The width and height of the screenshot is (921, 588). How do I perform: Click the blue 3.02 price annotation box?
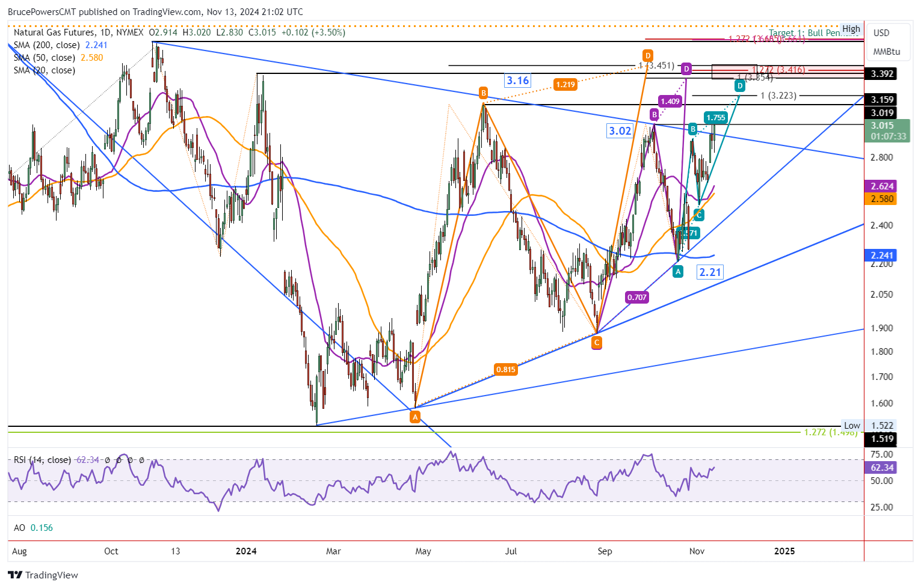click(x=620, y=130)
